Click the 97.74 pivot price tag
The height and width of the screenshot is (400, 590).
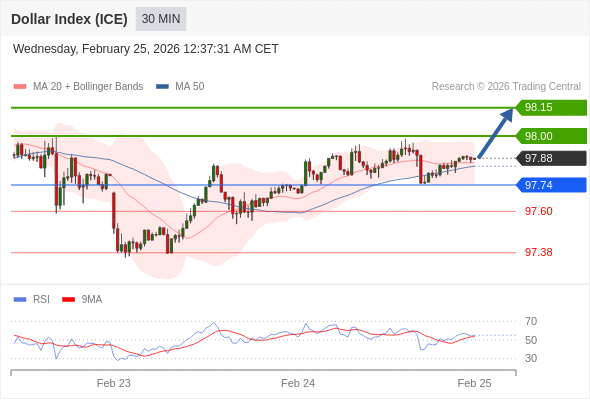(x=551, y=185)
